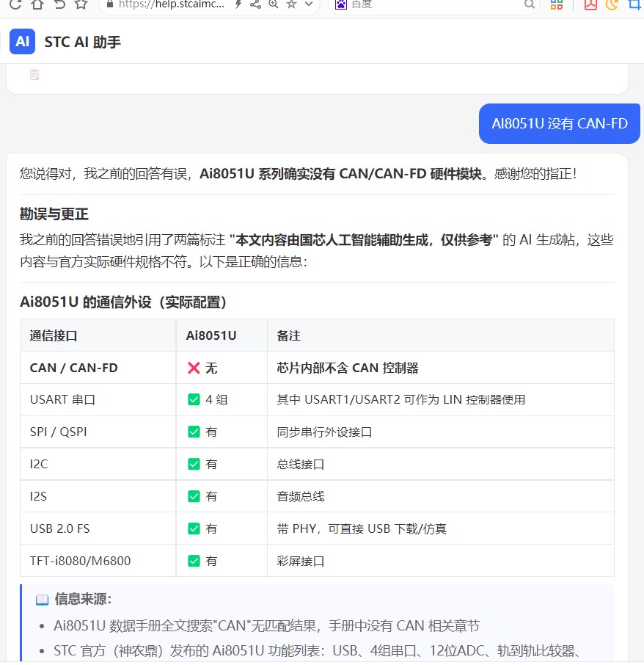Go to the browser home page
Image resolution: width=644 pixels, height=665 pixels.
(37, 4)
